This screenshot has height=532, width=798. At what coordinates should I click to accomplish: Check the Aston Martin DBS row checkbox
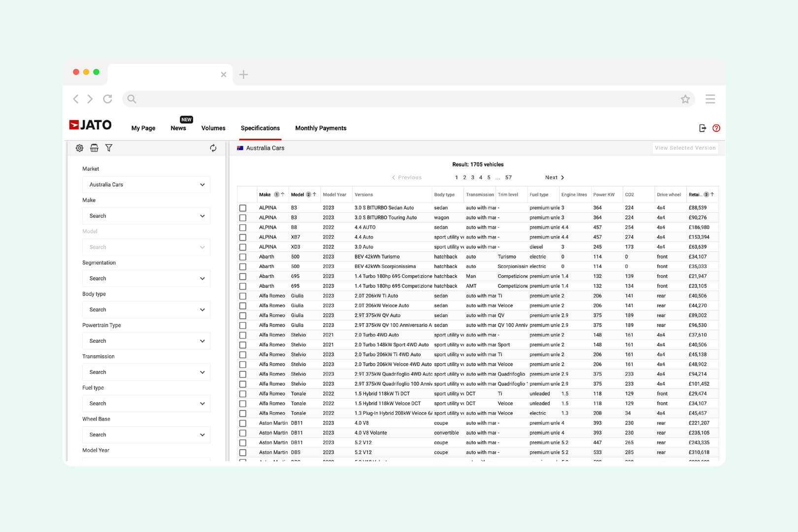click(243, 452)
